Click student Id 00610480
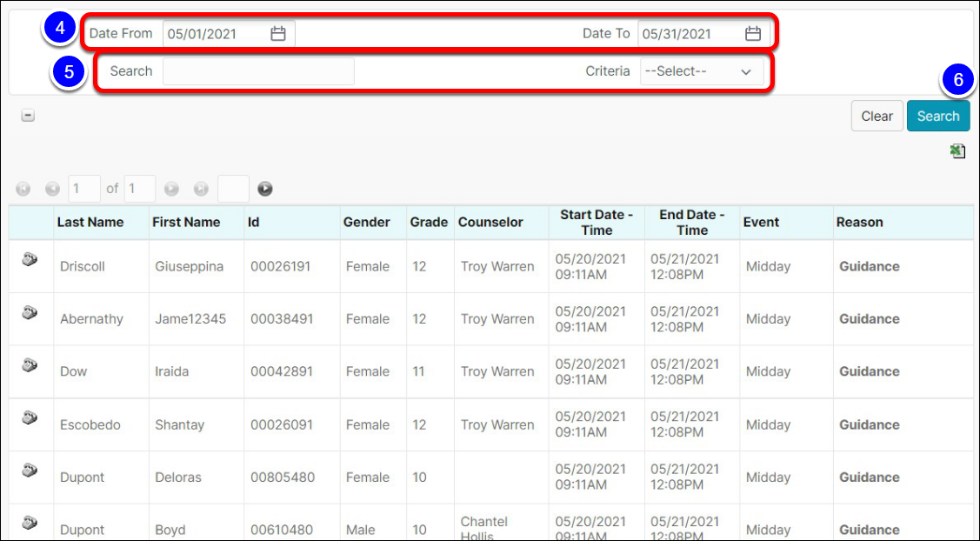 tap(281, 530)
